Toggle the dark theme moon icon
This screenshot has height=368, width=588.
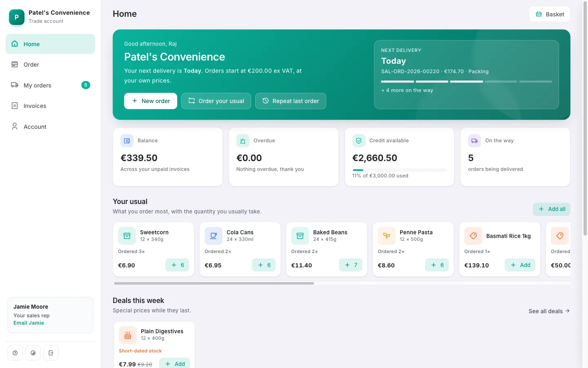tap(33, 353)
